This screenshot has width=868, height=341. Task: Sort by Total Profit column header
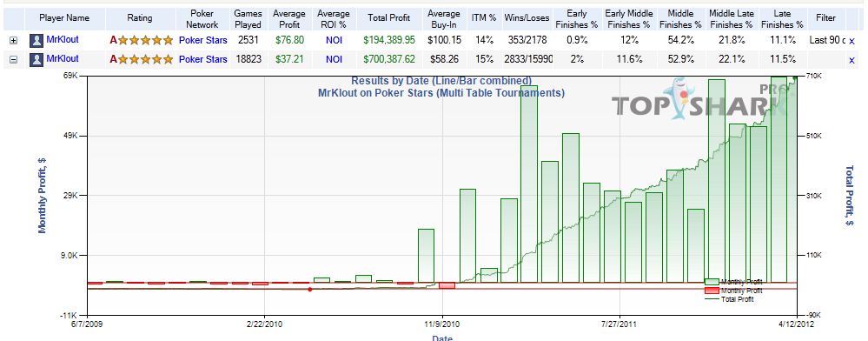[x=389, y=18]
